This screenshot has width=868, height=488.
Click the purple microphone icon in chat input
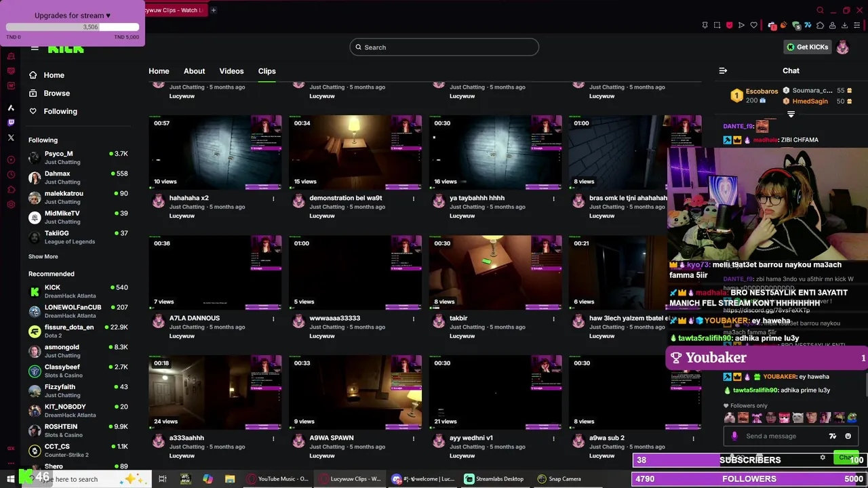(x=734, y=436)
